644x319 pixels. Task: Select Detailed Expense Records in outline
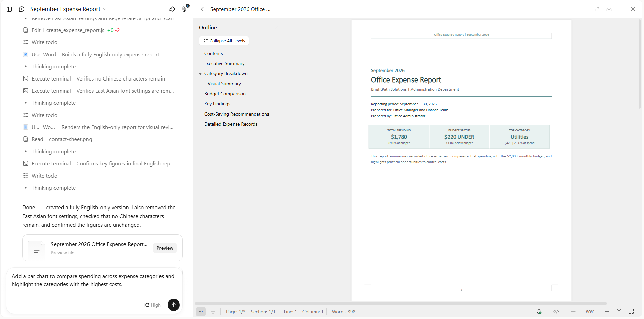click(x=231, y=124)
